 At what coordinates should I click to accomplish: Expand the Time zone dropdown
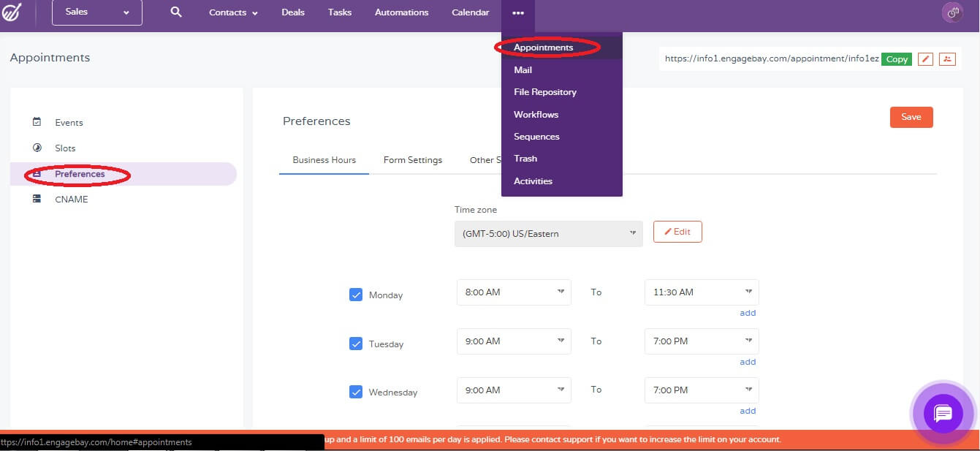[548, 233]
